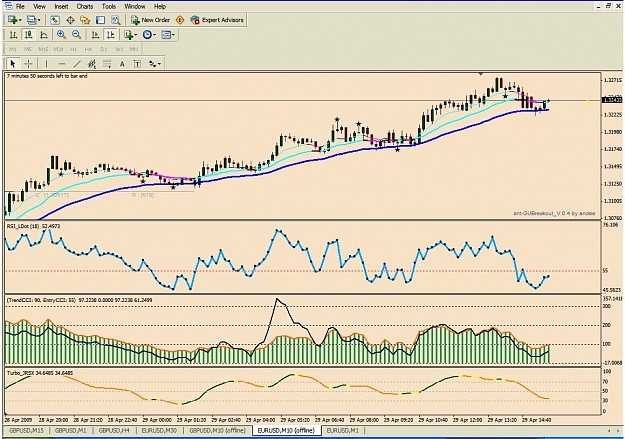Select the Equidistant Channel tool
This screenshot has width=625, height=439.
point(92,64)
